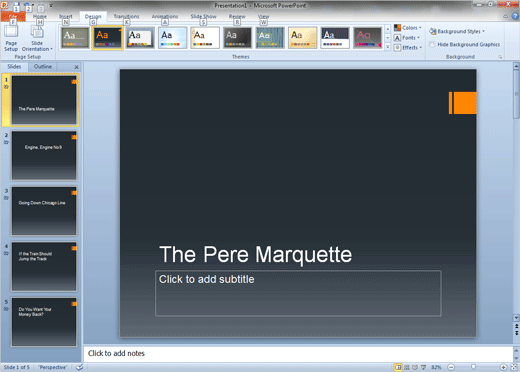Apply the teal striped theme
Screen dimensions: 520x372
270,38
